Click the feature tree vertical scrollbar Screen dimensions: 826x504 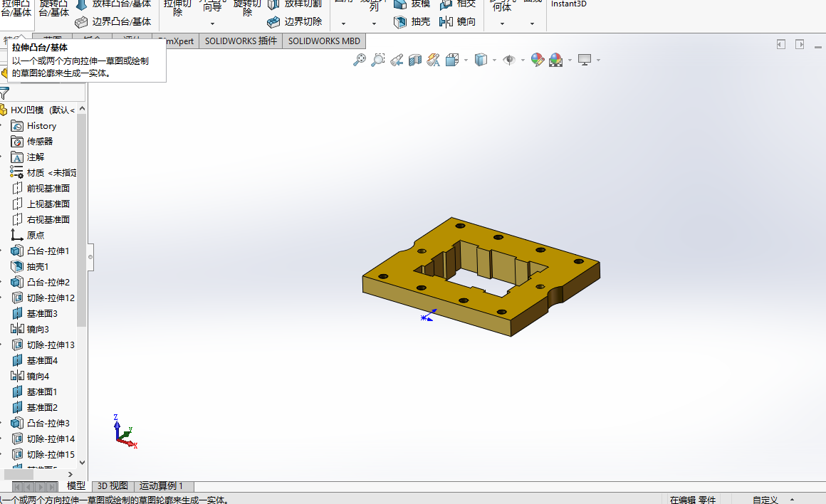point(81,220)
